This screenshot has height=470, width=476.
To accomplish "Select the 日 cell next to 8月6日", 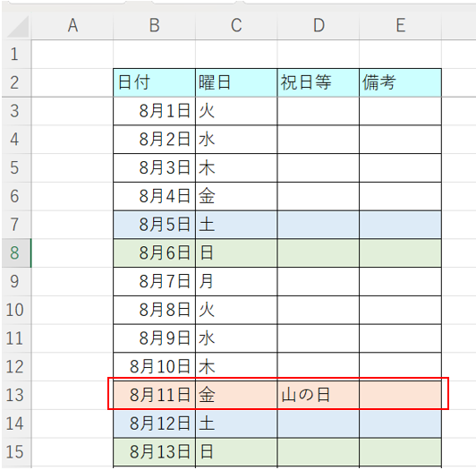I will 236,253.
